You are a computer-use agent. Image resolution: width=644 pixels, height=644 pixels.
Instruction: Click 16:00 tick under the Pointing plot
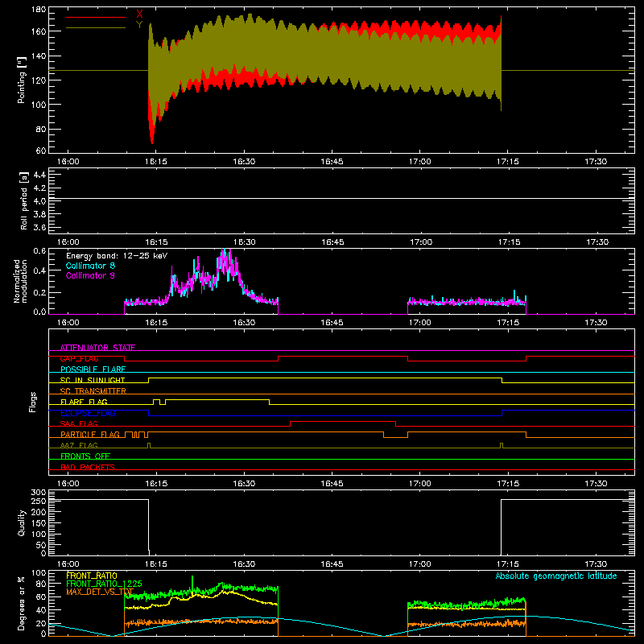(x=68, y=162)
